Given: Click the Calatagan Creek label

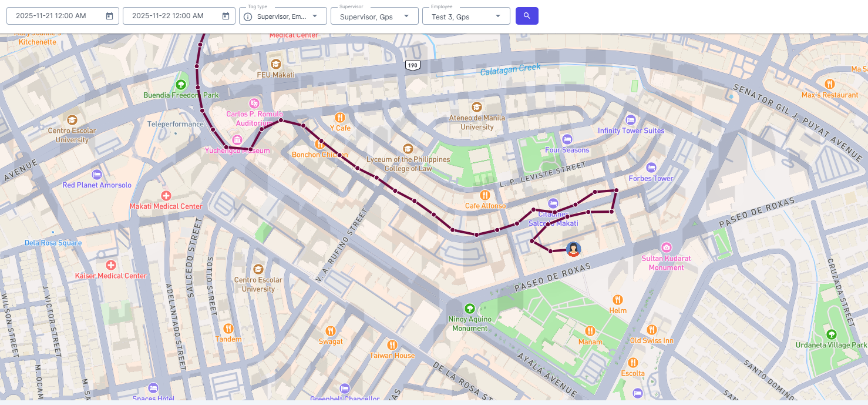Looking at the screenshot, I should click(510, 69).
